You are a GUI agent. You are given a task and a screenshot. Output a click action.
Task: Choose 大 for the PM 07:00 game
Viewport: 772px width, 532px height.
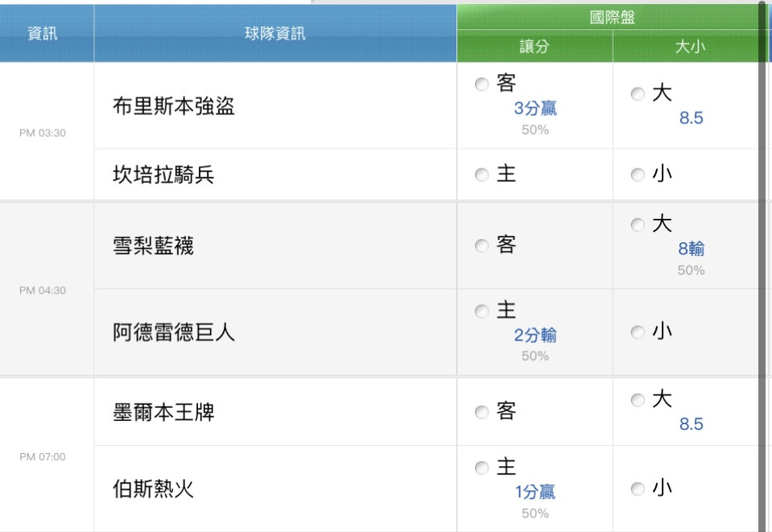point(638,400)
